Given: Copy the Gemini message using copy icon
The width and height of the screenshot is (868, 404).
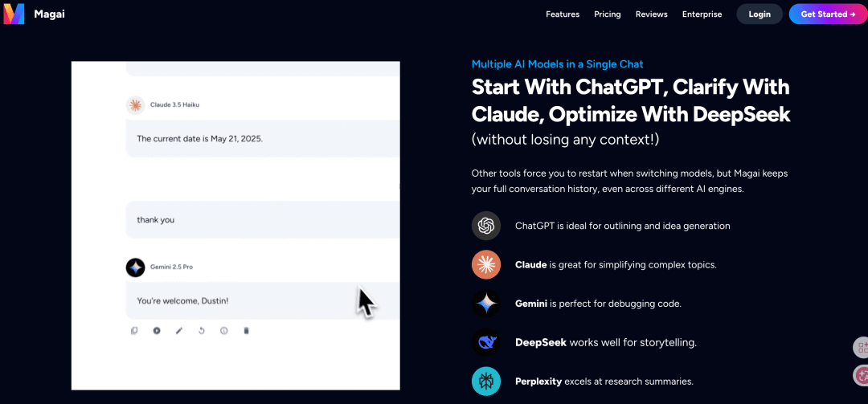Looking at the screenshot, I should pyautogui.click(x=134, y=330).
